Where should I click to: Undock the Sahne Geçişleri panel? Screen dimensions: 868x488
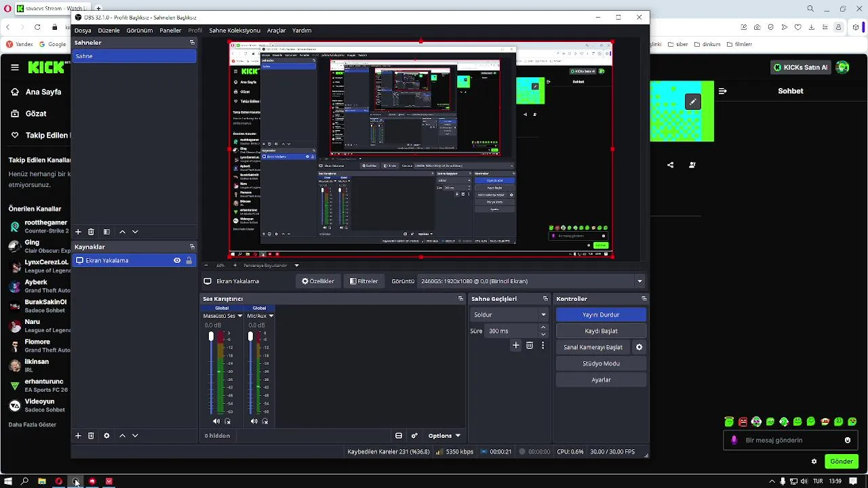(x=545, y=299)
